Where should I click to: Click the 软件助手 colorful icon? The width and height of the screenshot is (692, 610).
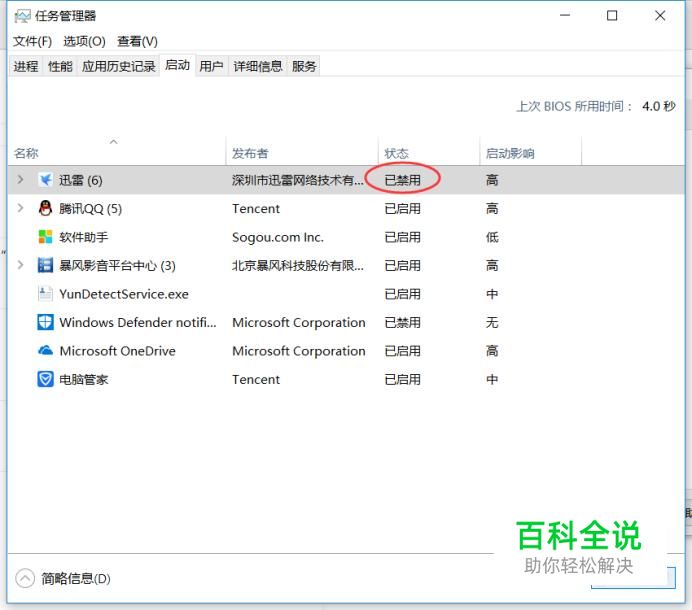click(45, 237)
